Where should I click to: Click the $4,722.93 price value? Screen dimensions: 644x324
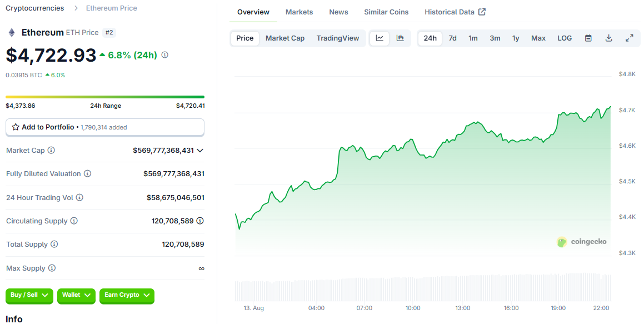tap(51, 55)
